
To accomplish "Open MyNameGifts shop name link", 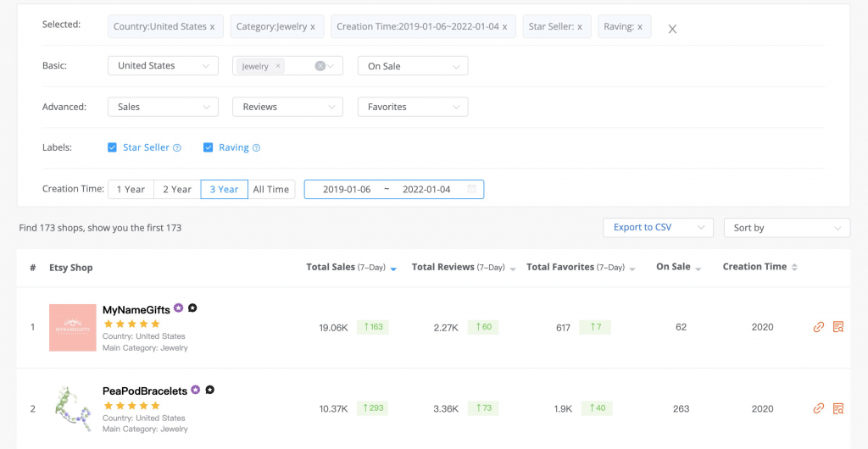I will click(136, 310).
